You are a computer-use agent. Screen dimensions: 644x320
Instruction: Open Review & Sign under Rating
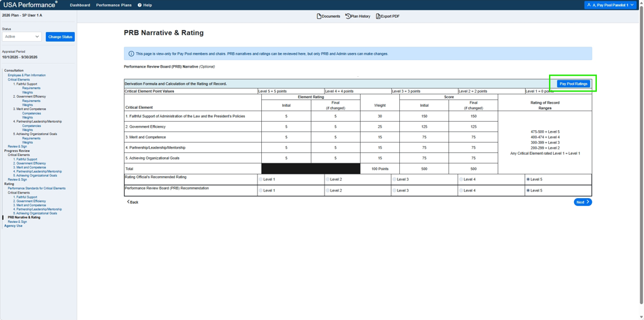point(17,222)
